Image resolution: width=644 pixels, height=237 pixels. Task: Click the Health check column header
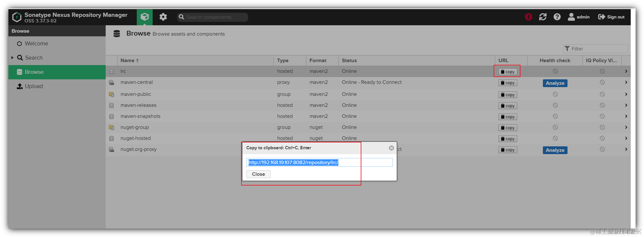[x=555, y=61]
